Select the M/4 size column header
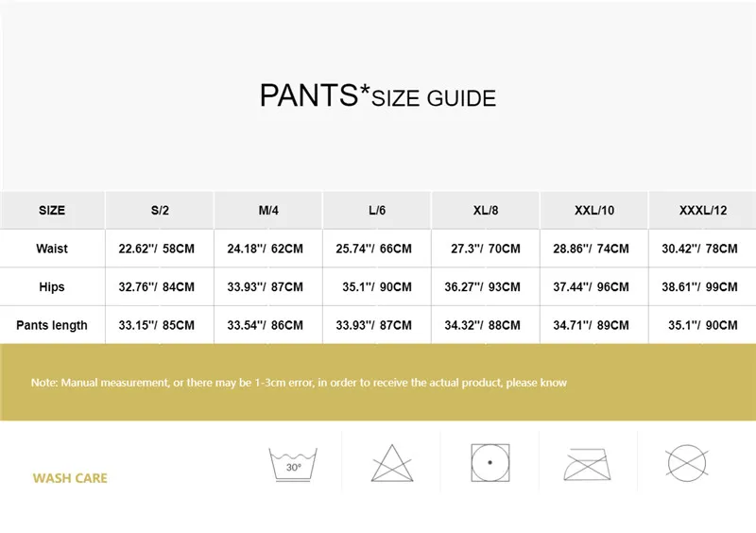Viewport: 756px width, 533px height. point(268,211)
